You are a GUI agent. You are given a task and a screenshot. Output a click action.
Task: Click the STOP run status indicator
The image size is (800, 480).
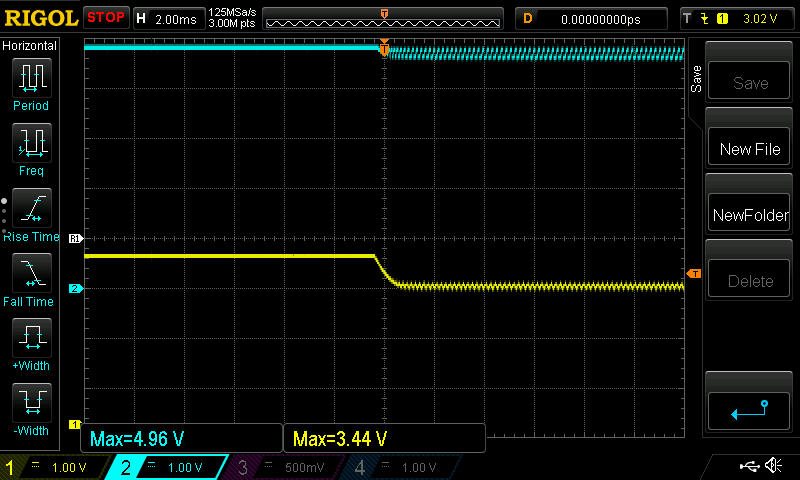click(106, 17)
